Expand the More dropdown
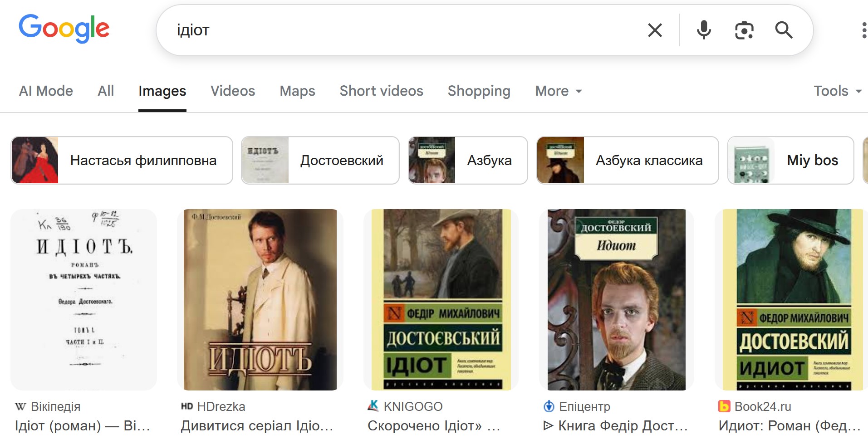Viewport: 868px width, 444px height. tap(558, 91)
